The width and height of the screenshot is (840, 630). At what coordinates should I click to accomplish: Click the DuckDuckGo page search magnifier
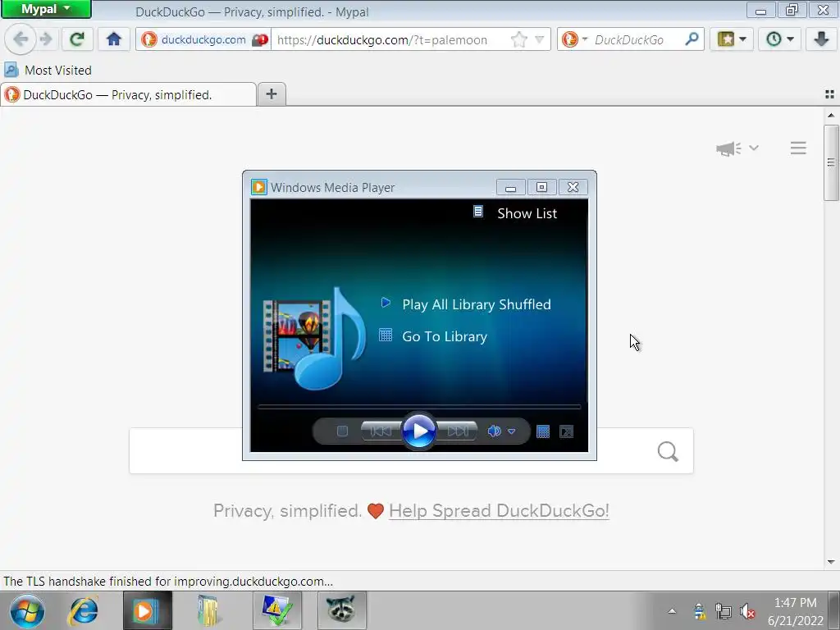668,451
